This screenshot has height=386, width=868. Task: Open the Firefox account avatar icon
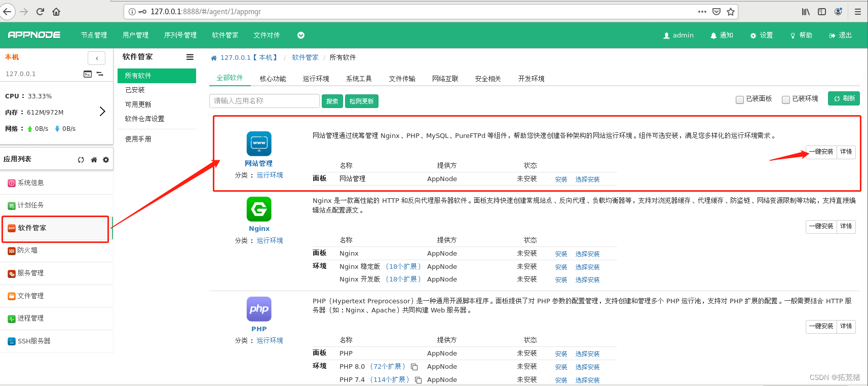tap(838, 12)
